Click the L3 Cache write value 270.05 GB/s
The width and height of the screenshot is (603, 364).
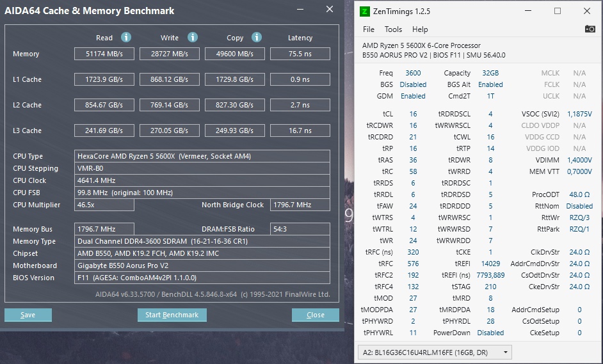pos(170,131)
